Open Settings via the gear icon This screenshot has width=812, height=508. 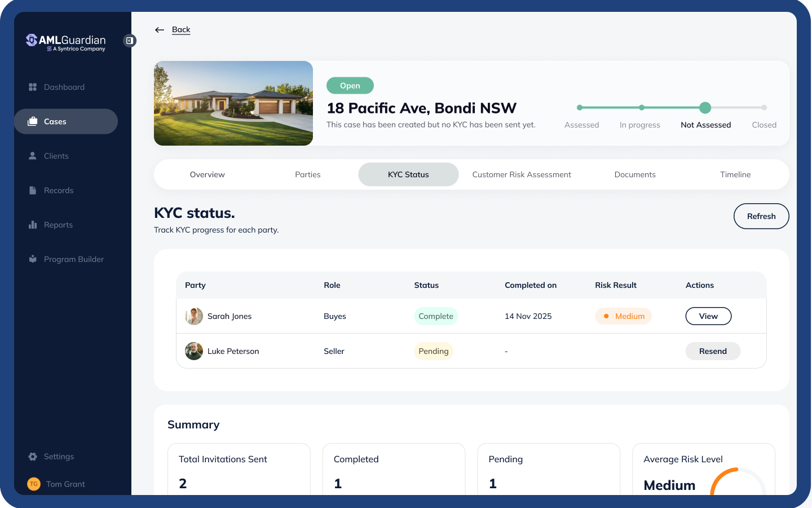pyautogui.click(x=33, y=457)
